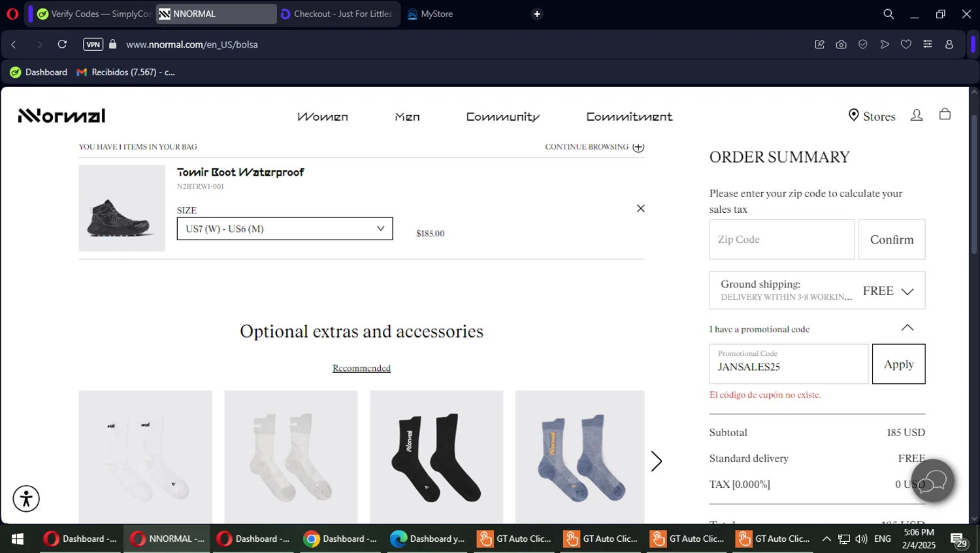Click the Opera sidebar toggle
This screenshot has height=553, width=980.
point(973,44)
